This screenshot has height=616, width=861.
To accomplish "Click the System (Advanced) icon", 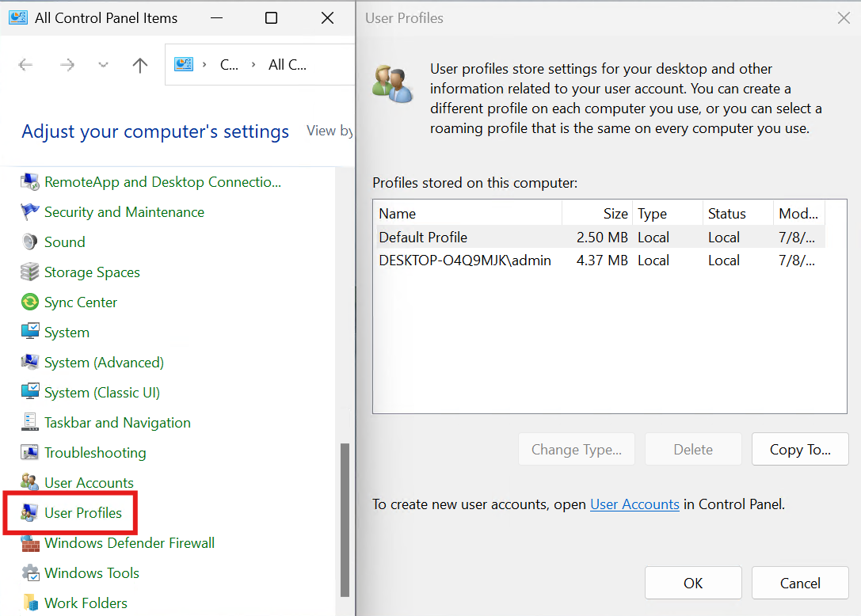I will (x=29, y=362).
